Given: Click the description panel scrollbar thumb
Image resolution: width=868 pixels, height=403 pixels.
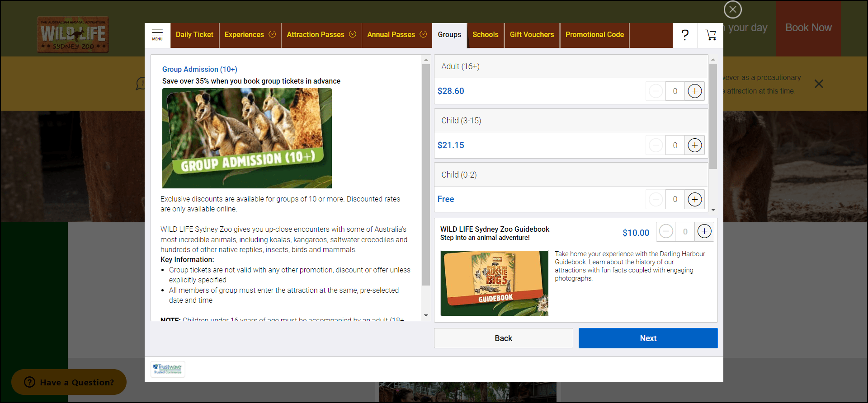Looking at the screenshot, I should (x=426, y=175).
